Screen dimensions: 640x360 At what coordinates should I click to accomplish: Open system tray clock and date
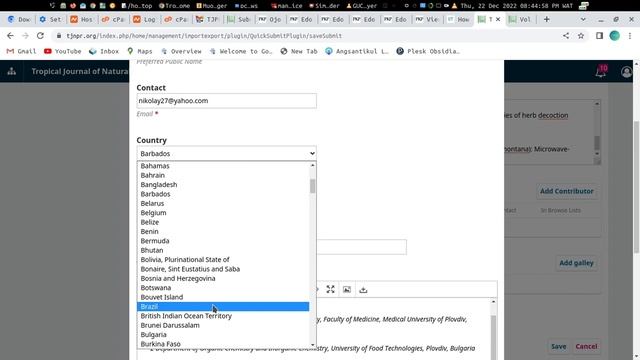(516, 6)
